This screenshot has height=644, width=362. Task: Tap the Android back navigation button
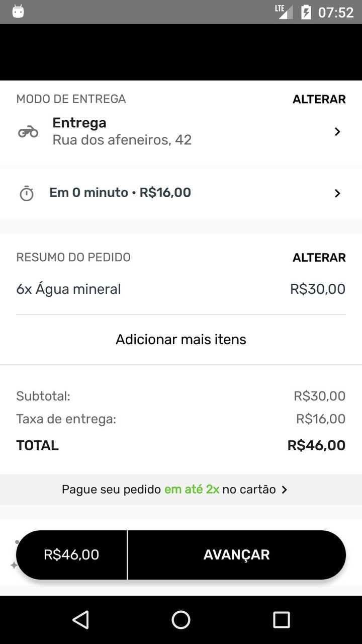pyautogui.click(x=80, y=620)
